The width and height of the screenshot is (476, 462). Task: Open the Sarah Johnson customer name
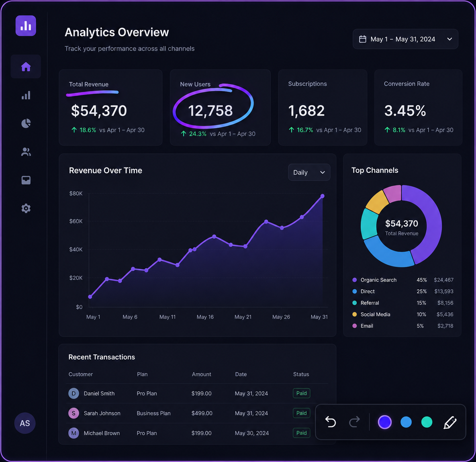coord(102,413)
